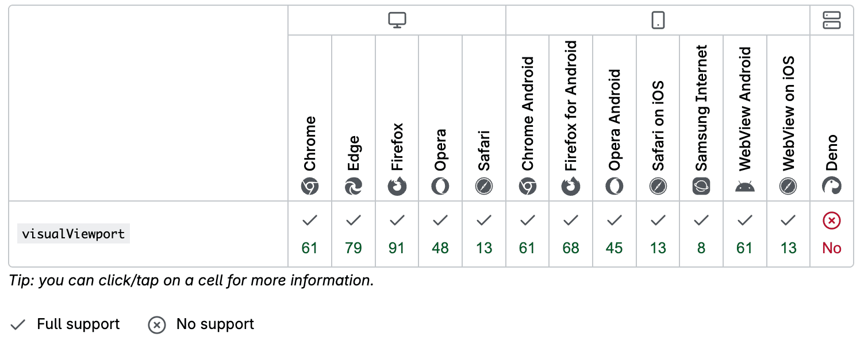Expand the Samsung Internet 8 cell
The width and height of the screenshot is (868, 348).
click(x=701, y=234)
